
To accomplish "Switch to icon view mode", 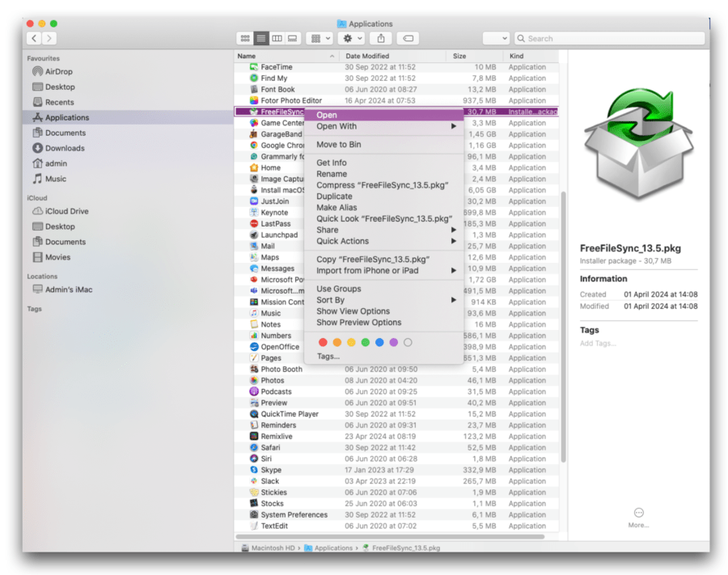I will click(x=245, y=38).
